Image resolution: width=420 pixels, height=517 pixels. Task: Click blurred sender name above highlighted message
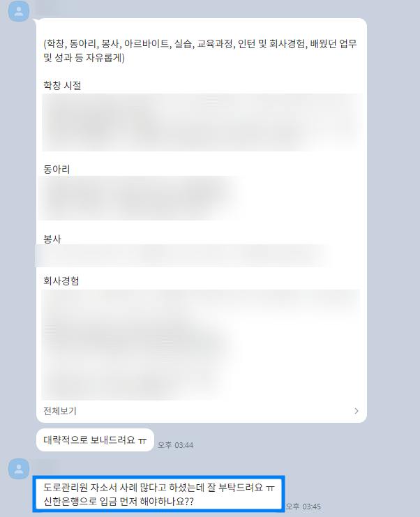46,465
